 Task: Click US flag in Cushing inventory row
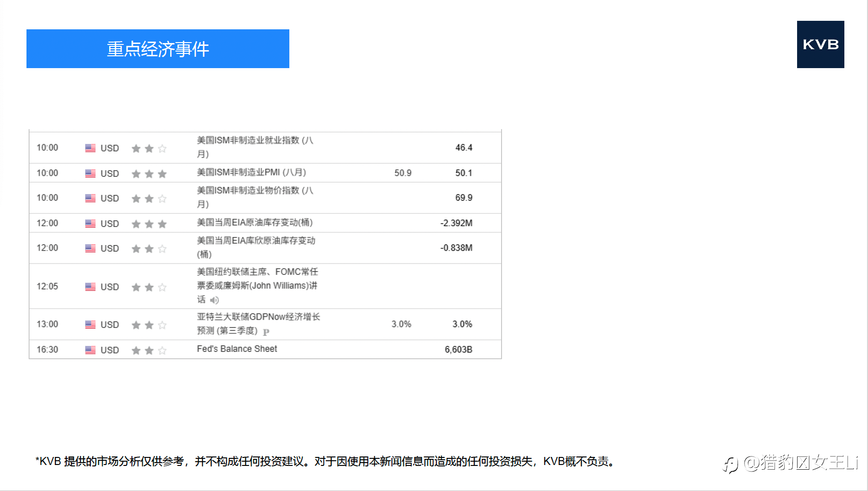90,248
